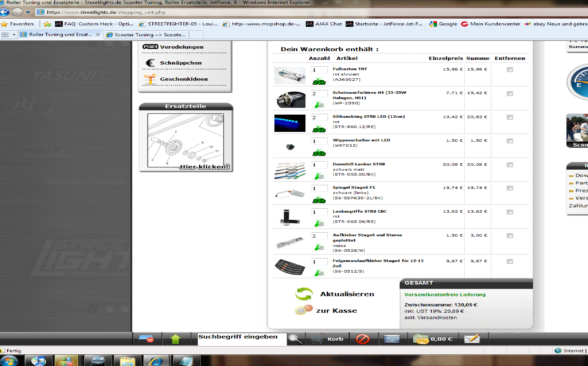588x366 pixels.
Task: Open the Korb shopping cart button
Action: pyautogui.click(x=327, y=339)
